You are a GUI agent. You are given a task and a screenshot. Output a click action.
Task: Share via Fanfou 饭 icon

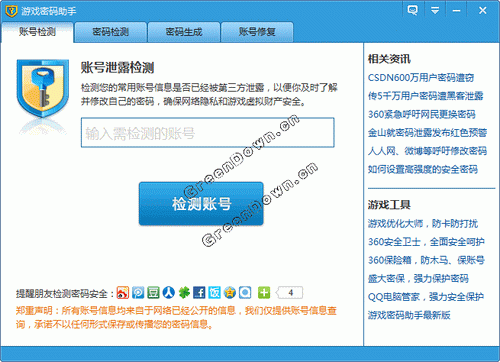pos(215,293)
